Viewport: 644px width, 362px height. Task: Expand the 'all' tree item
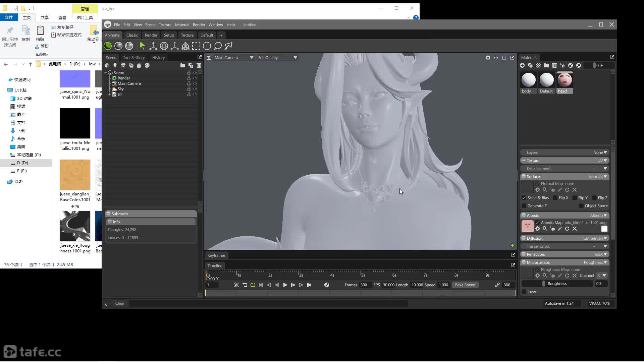click(110, 94)
